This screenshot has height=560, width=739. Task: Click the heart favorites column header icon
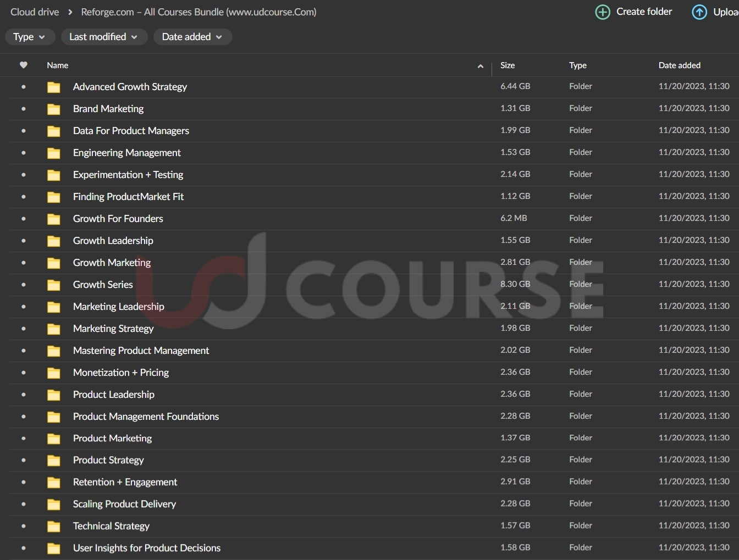coord(23,65)
